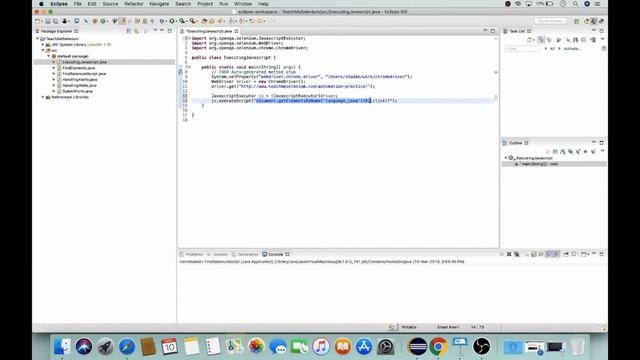Open the File menu

pyautogui.click(x=78, y=4)
